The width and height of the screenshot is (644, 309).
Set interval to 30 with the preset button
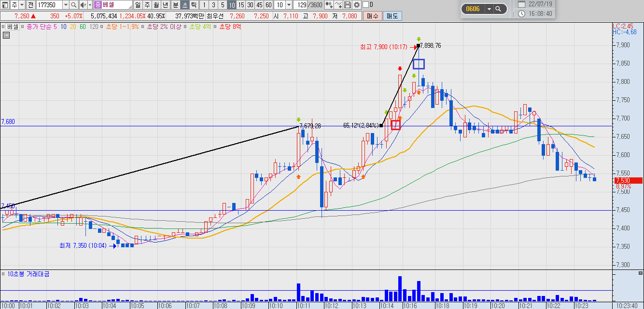click(x=250, y=5)
